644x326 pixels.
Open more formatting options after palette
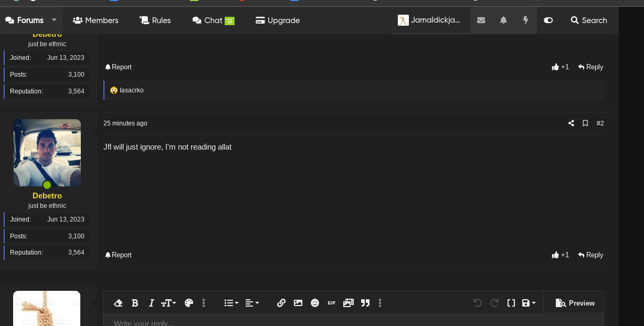coord(204,303)
